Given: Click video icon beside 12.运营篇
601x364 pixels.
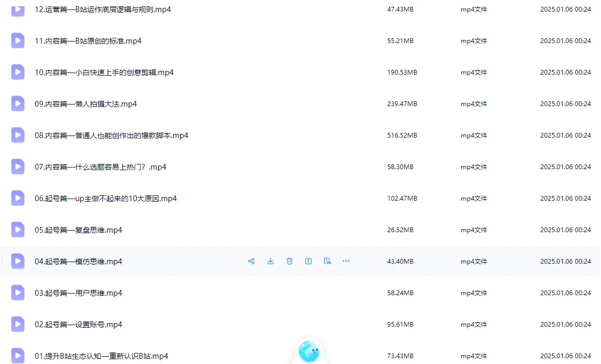Looking at the screenshot, I should (17, 9).
